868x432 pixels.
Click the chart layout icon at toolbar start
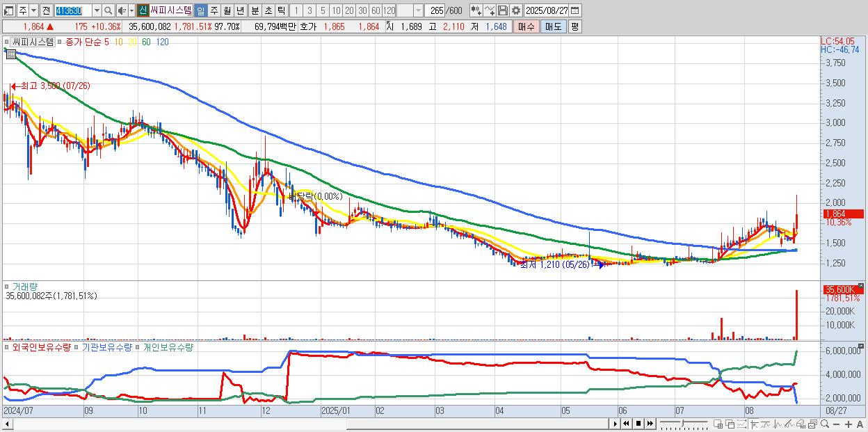[x=8, y=10]
